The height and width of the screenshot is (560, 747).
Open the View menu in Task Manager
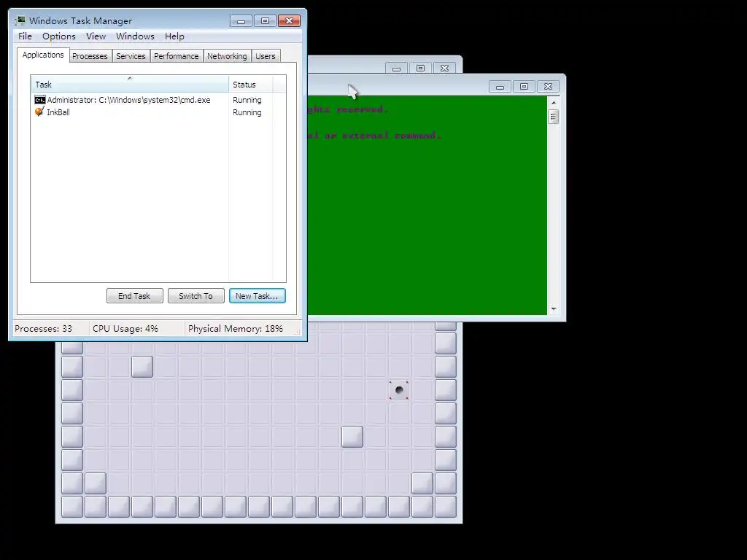pos(96,36)
